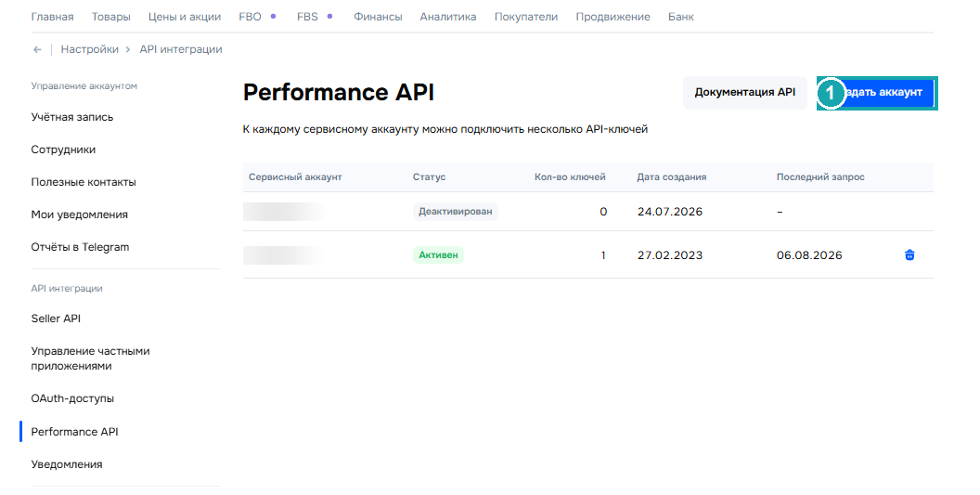Open the Главная menu
Image resolution: width=980 pixels, height=495 pixels.
pos(53,17)
